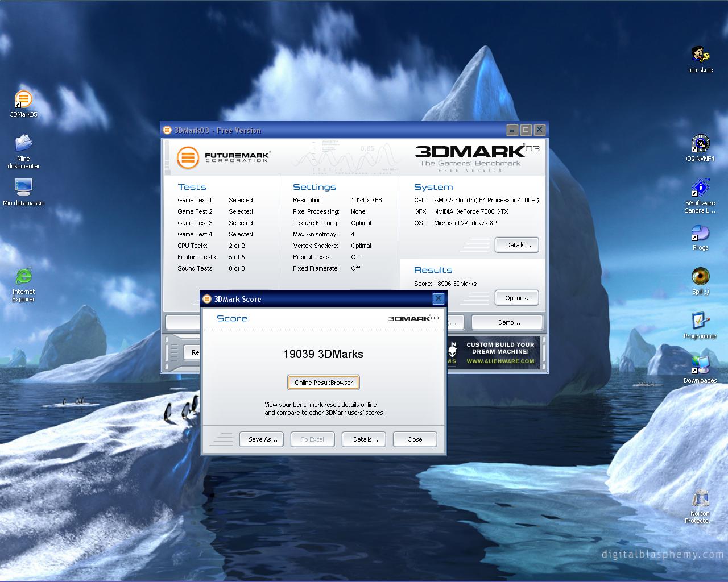Minimize the 3DMark03 window
The height and width of the screenshot is (582, 728).
pyautogui.click(x=512, y=130)
